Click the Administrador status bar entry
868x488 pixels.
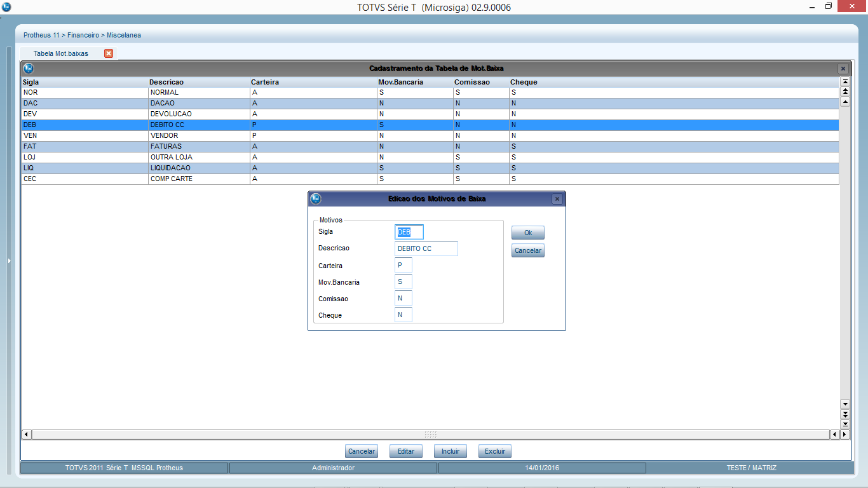point(333,468)
